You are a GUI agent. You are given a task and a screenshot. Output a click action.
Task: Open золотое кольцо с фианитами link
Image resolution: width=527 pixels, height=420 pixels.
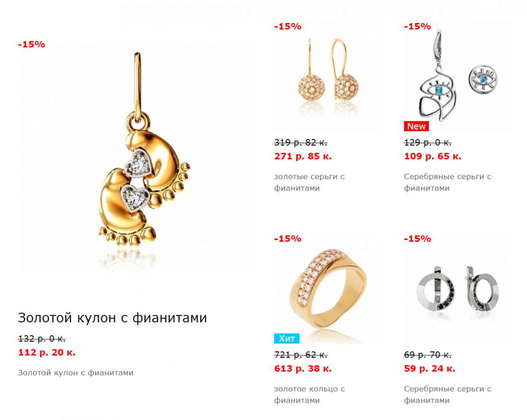coord(309,395)
